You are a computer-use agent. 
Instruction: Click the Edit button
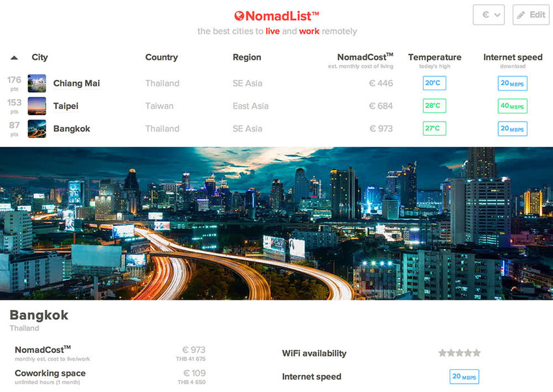pos(531,15)
